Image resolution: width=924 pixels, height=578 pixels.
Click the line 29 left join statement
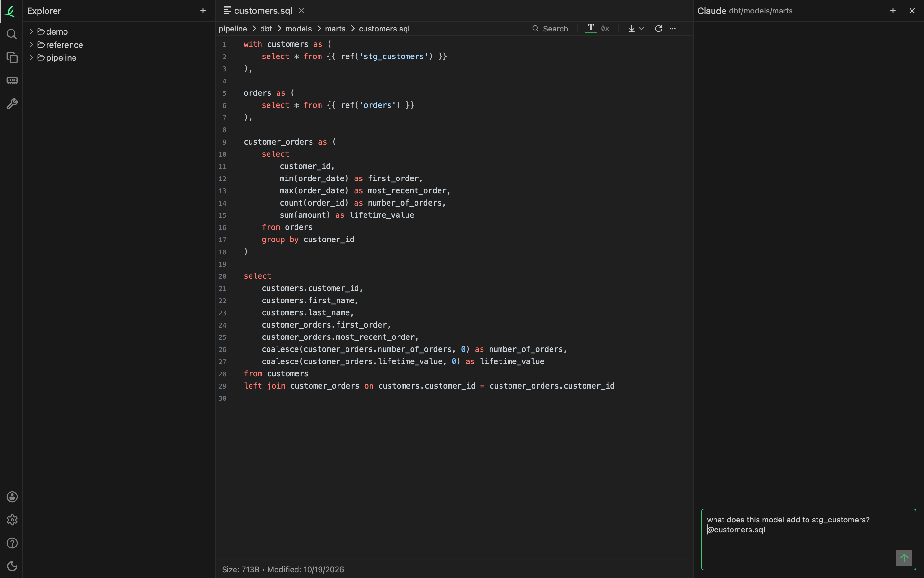[429, 386]
